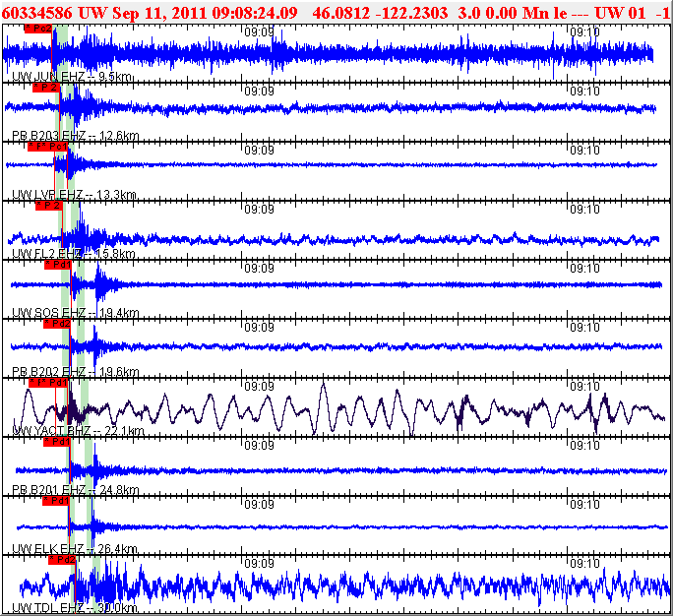Select the Pd2 pick marker on B202 trace

point(57,324)
